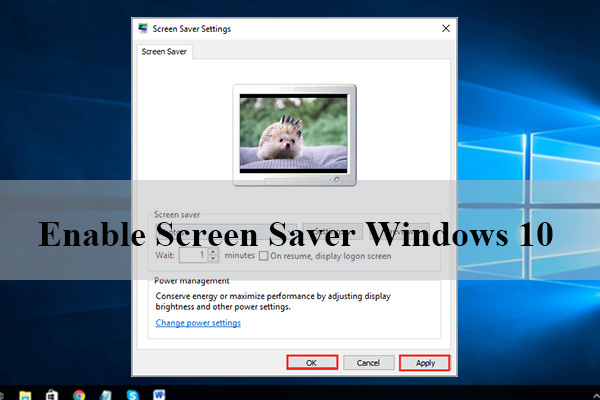Increase wait minutes with the up arrow
This screenshot has width=600, height=400.
[x=213, y=252]
